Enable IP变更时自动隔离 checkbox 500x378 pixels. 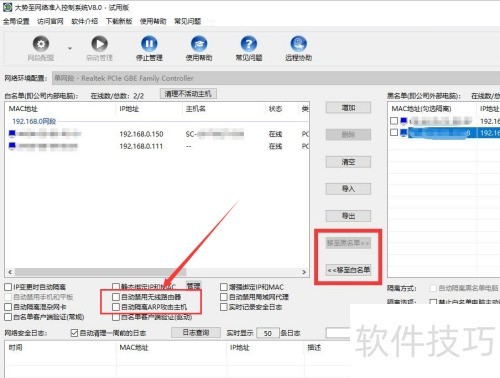coord(8,287)
